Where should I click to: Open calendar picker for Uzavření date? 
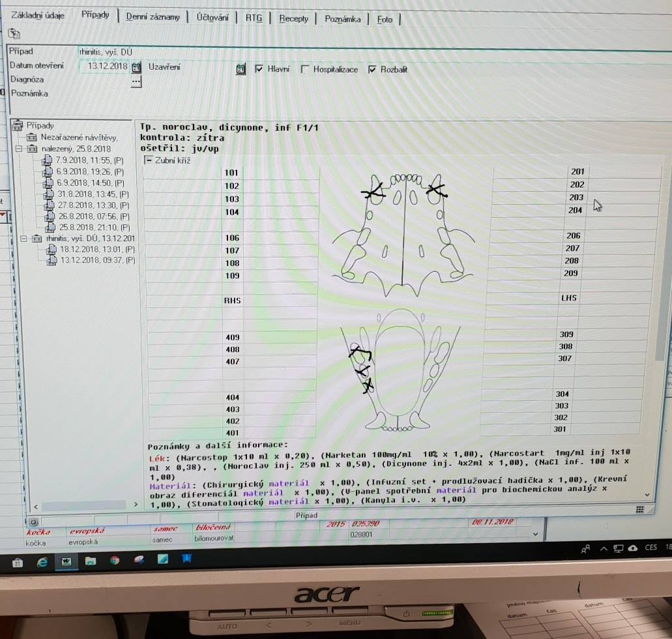tap(241, 68)
